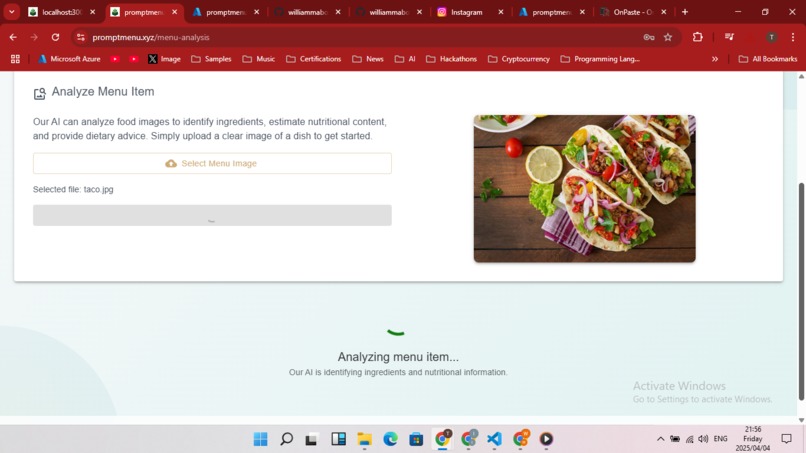Click the Selected file: taco.jpg text
Image resolution: width=806 pixels, height=453 pixels.
click(73, 189)
